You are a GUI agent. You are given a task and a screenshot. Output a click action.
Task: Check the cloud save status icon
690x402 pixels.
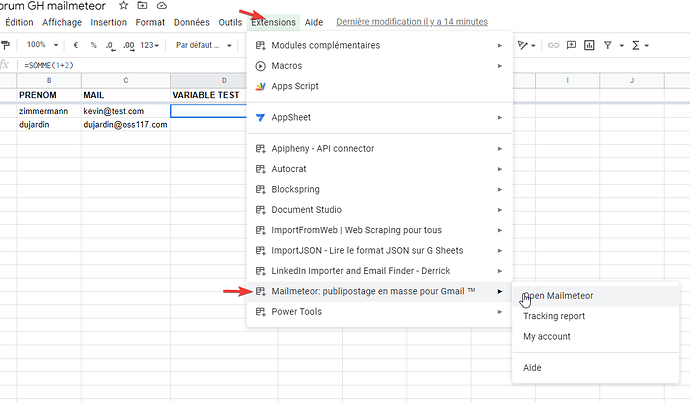pos(161,6)
